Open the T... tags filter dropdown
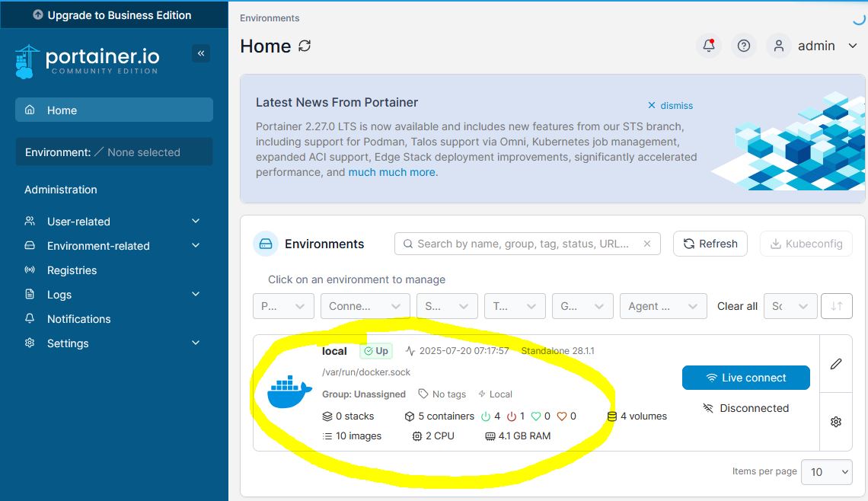 [515, 306]
